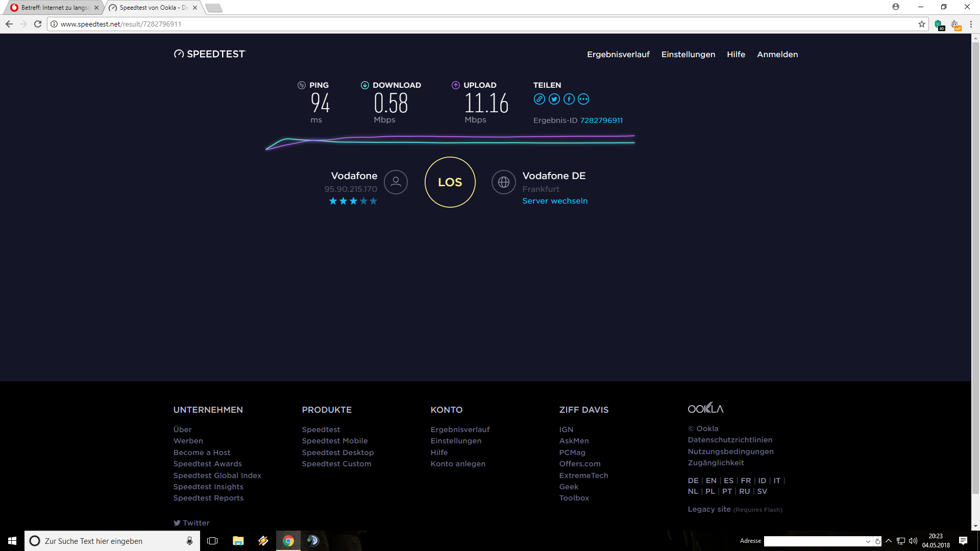Click the Speedtest logo icon
The height and width of the screenshot is (551, 980).
[178, 54]
